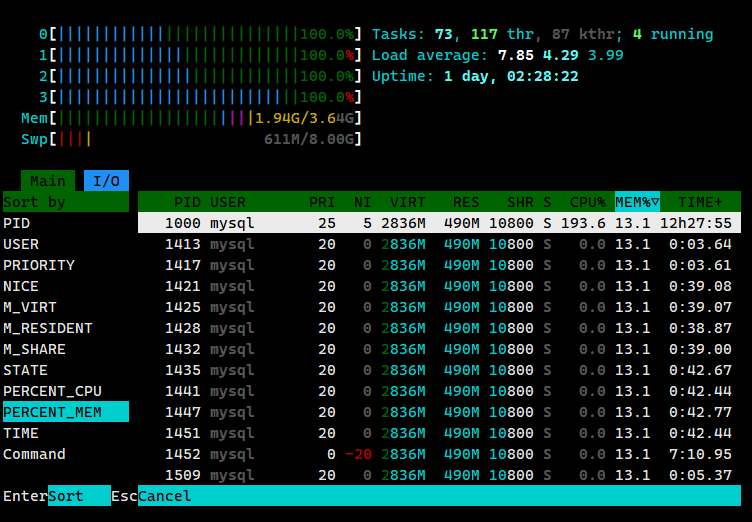Screen dimensions: 752x522
Task: Switch to the I/O tab
Action: [x=106, y=181]
